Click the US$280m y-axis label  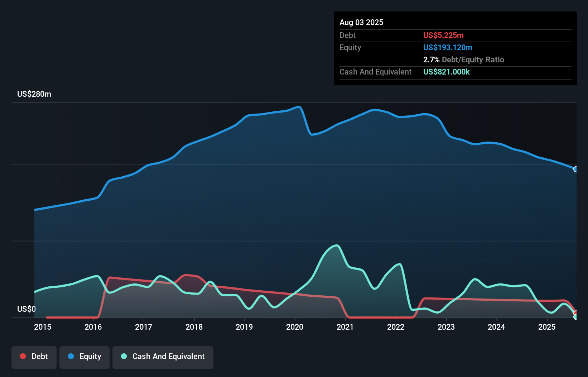34,94
